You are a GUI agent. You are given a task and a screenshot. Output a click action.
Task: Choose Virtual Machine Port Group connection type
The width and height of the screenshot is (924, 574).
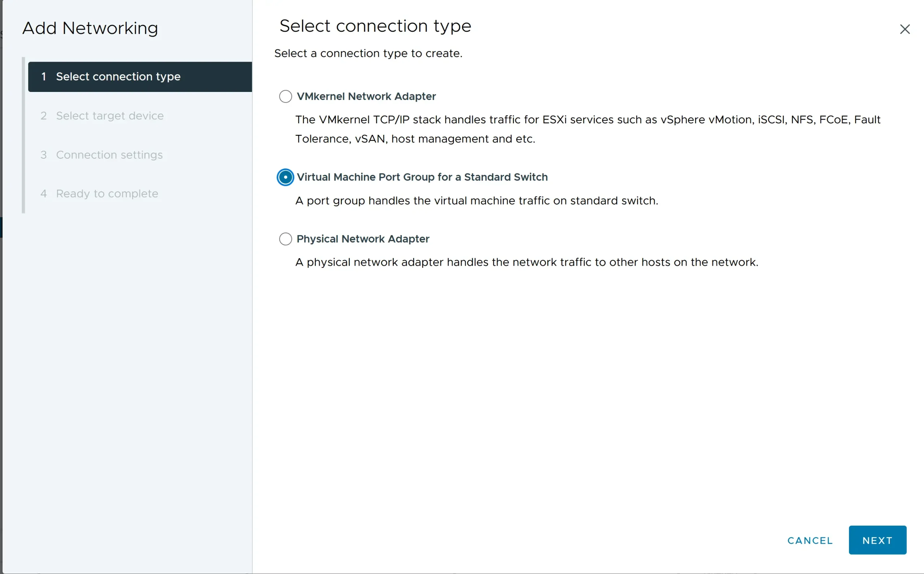(286, 177)
